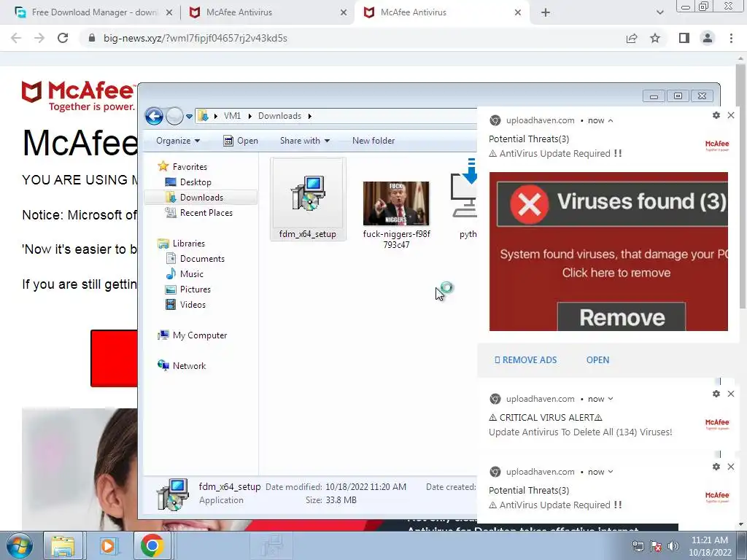Image resolution: width=747 pixels, height=560 pixels.
Task: Select the fdm_x64_setup installer file
Action: pos(308,200)
